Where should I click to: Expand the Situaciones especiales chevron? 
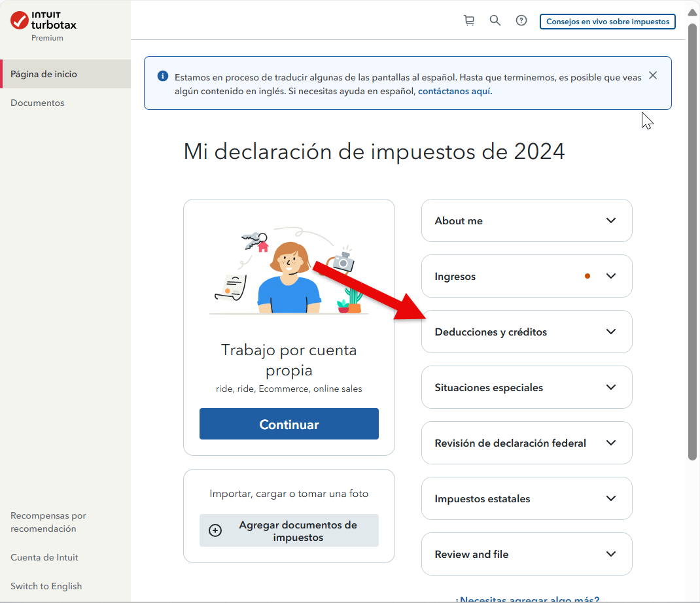tap(610, 387)
